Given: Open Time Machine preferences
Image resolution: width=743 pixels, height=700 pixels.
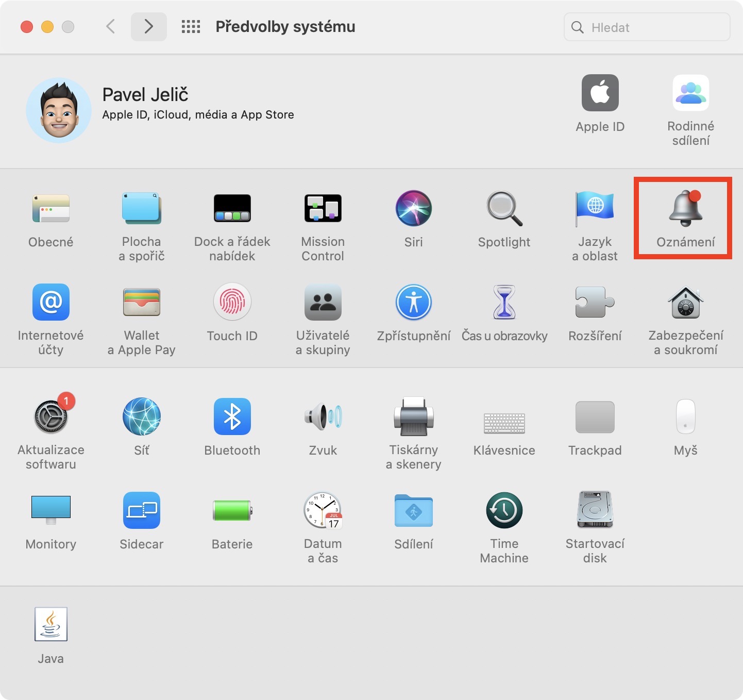Looking at the screenshot, I should (x=504, y=510).
